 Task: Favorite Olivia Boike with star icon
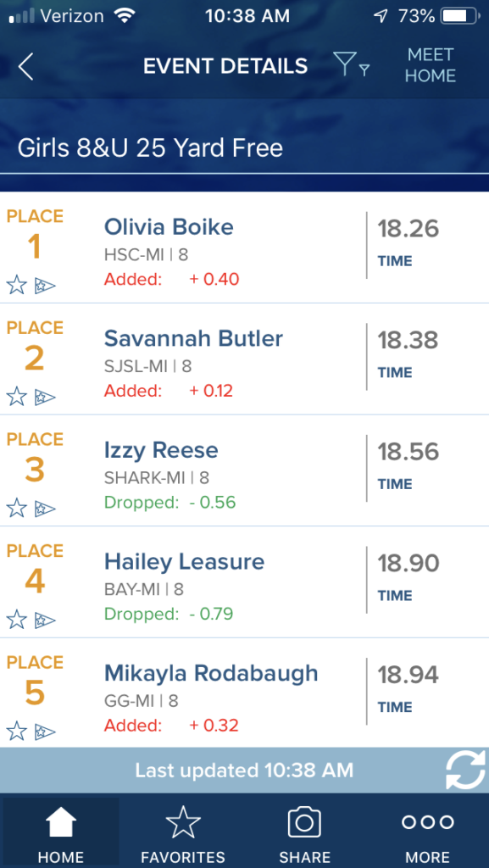tap(17, 286)
